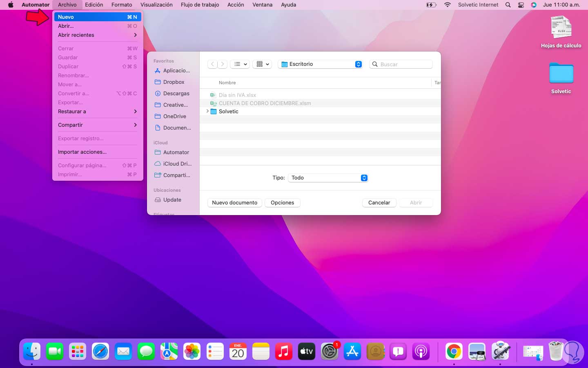Open the App Store from the Dock
The width and height of the screenshot is (588, 368).
tap(352, 351)
